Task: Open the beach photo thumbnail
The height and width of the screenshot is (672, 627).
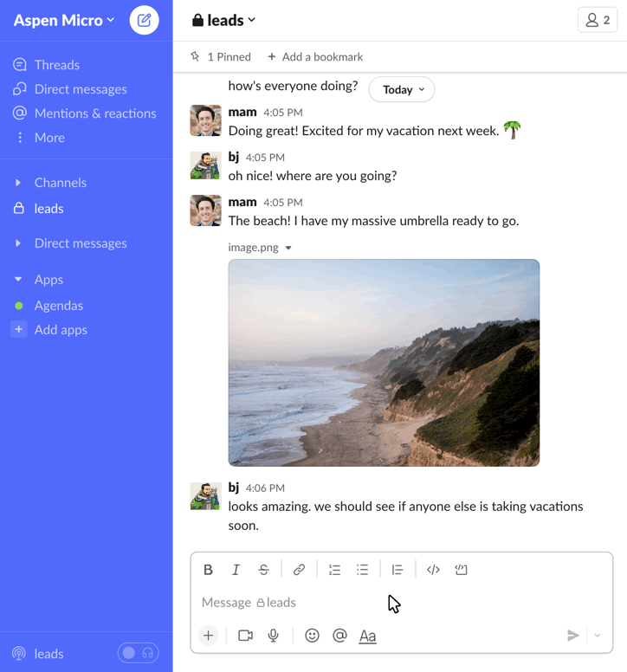Action: (x=384, y=363)
